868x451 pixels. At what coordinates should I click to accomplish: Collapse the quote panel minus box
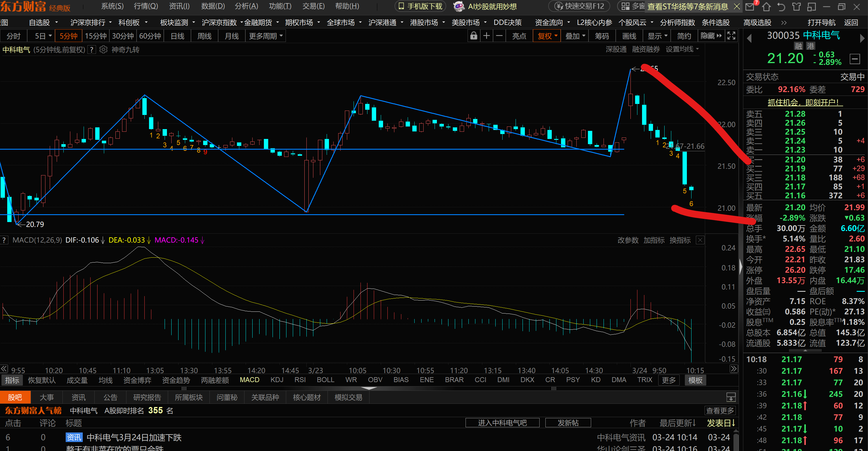tap(854, 59)
